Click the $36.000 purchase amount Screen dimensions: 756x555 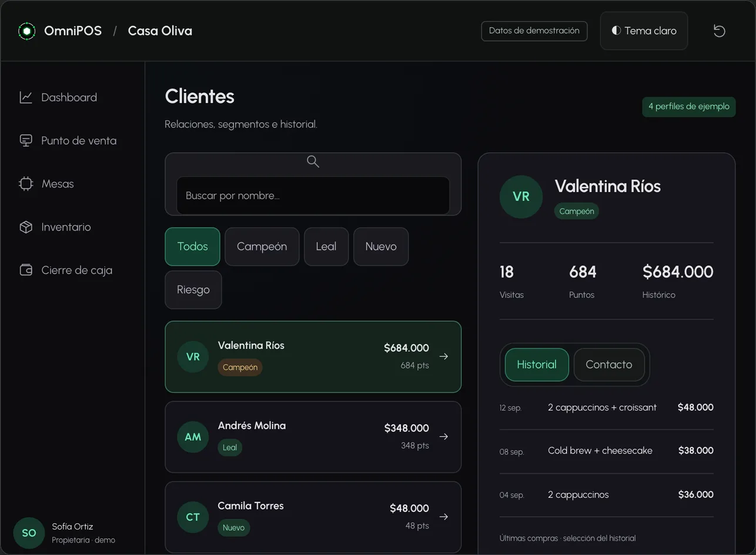(x=695, y=494)
